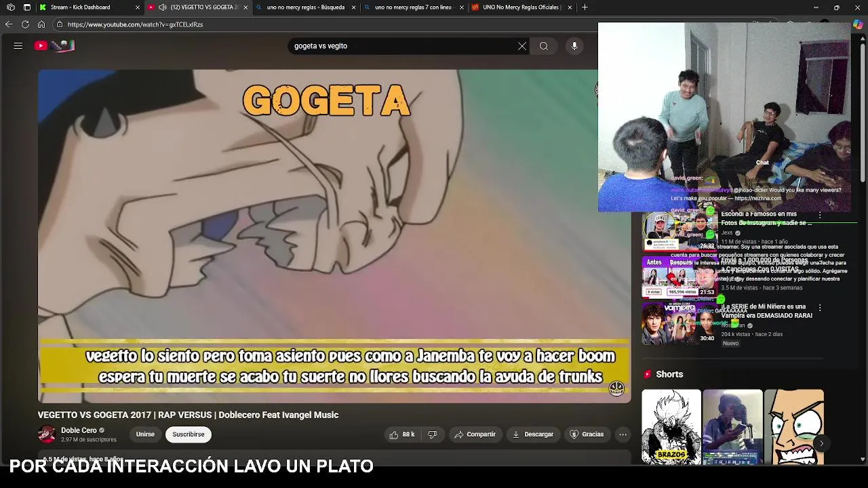Open 'Escondí a Famosos en mis Fotos' video title
The height and width of the screenshot is (488, 868).
[766, 218]
